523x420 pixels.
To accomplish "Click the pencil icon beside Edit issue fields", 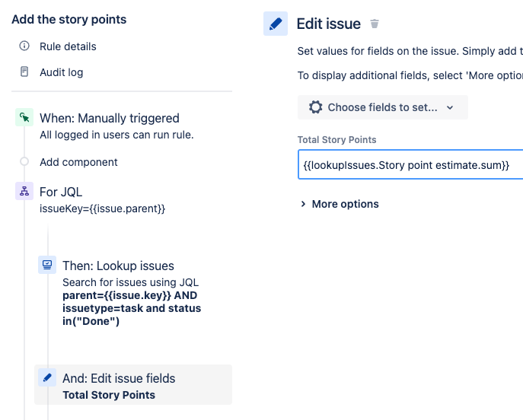I will tap(47, 378).
